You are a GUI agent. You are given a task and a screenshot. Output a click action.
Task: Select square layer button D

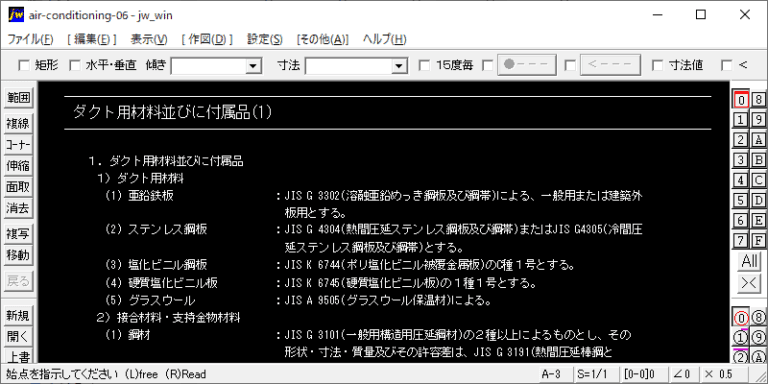click(x=758, y=200)
